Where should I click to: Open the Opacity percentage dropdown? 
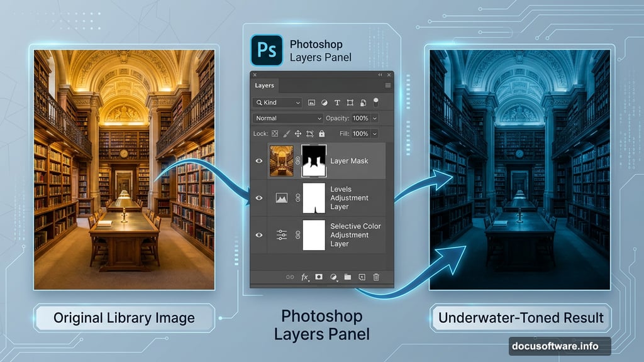(375, 118)
